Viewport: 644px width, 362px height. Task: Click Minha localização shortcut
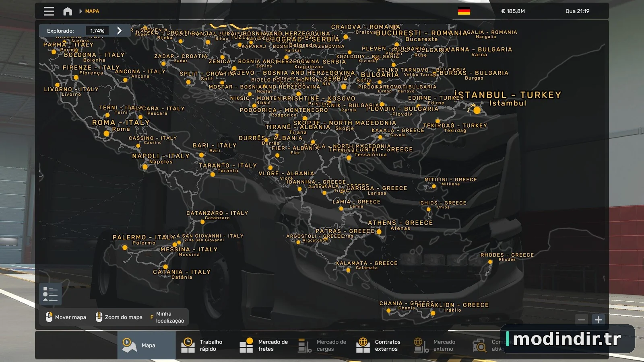(x=167, y=317)
